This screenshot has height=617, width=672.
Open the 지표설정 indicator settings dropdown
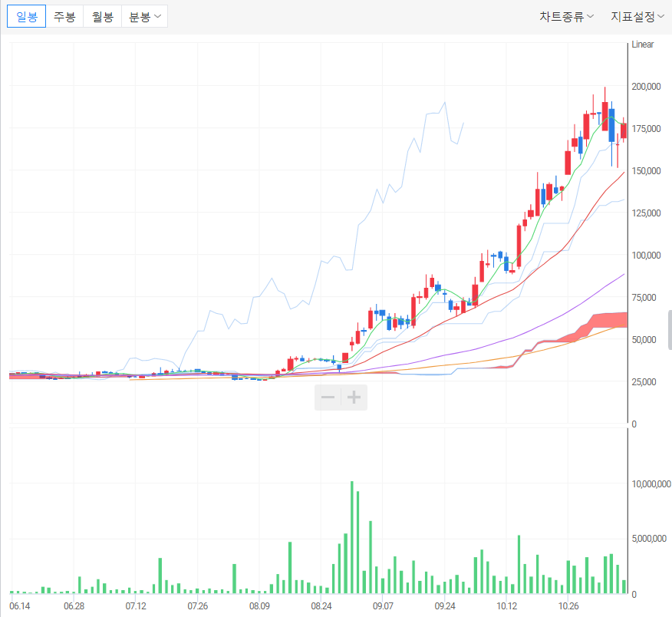tap(637, 17)
